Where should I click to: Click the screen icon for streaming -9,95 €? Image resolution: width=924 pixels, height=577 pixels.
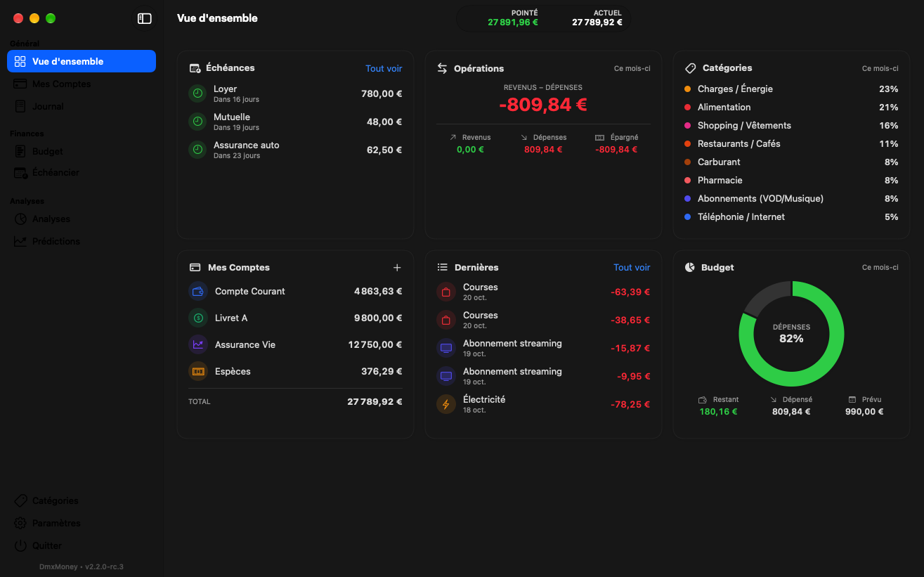click(446, 376)
